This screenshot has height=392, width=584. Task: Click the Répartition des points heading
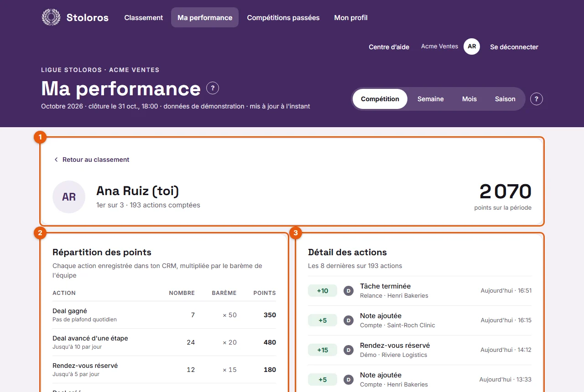point(102,252)
